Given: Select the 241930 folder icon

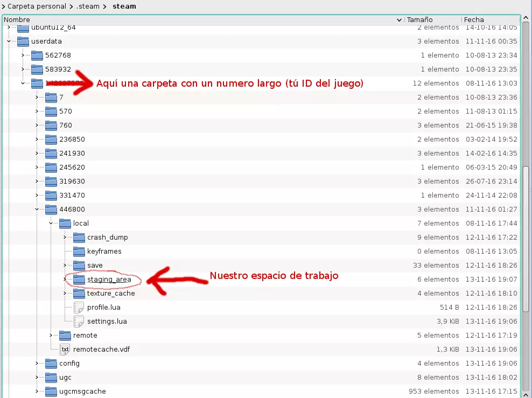Looking at the screenshot, I should [51, 153].
